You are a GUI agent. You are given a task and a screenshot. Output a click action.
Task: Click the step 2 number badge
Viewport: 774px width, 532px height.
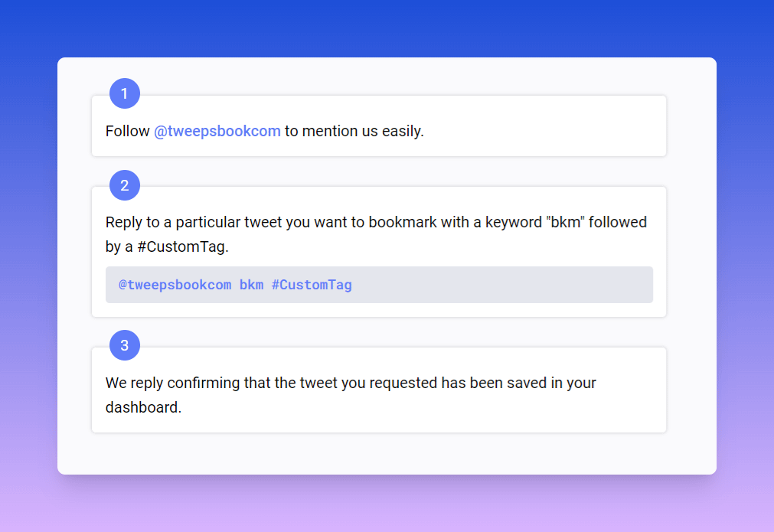pos(124,185)
